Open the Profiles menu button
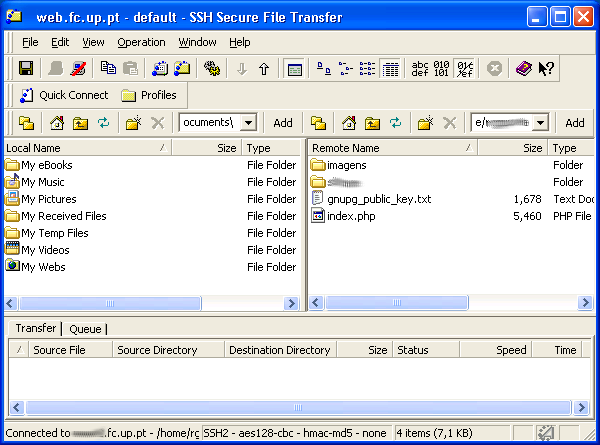Image resolution: width=600 pixels, height=445 pixels. tap(149, 95)
